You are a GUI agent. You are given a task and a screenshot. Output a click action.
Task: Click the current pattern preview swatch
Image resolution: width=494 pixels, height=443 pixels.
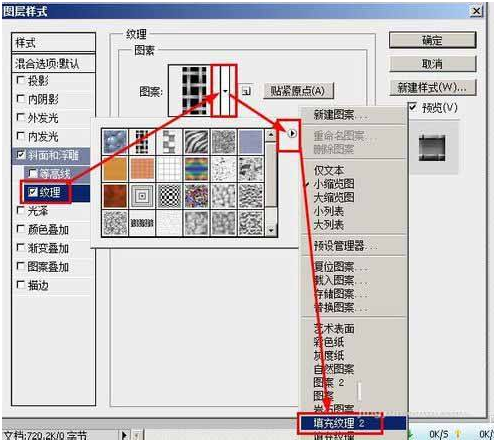click(194, 90)
